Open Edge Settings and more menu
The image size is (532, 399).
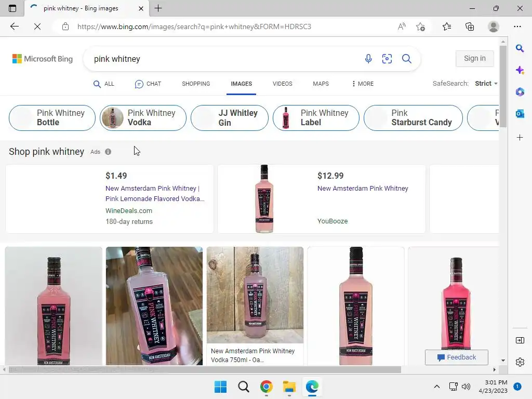tap(517, 26)
